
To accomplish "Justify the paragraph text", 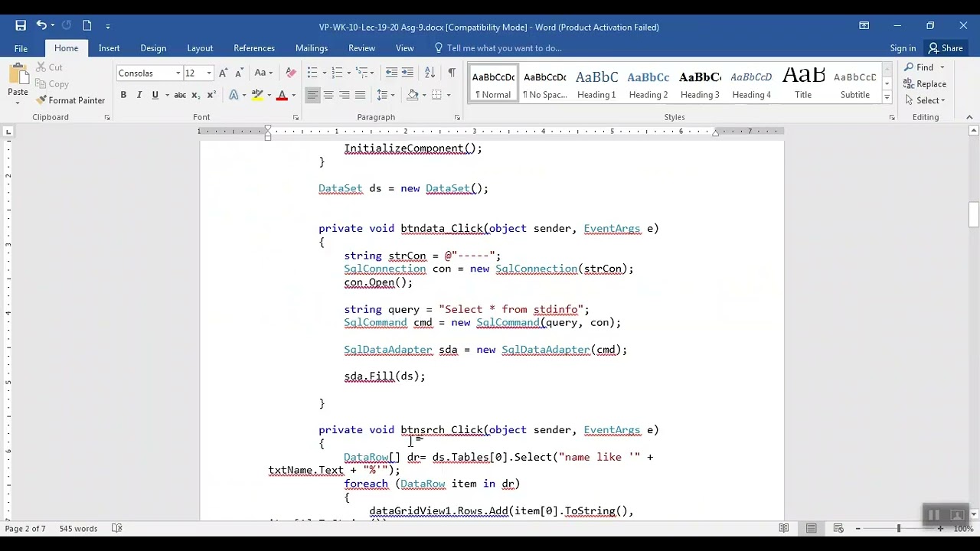I will [360, 95].
